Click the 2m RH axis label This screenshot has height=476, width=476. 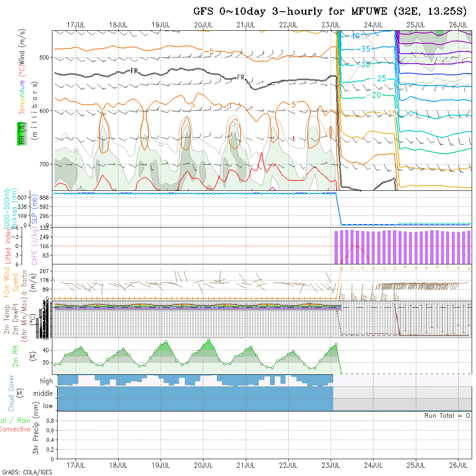(16, 356)
